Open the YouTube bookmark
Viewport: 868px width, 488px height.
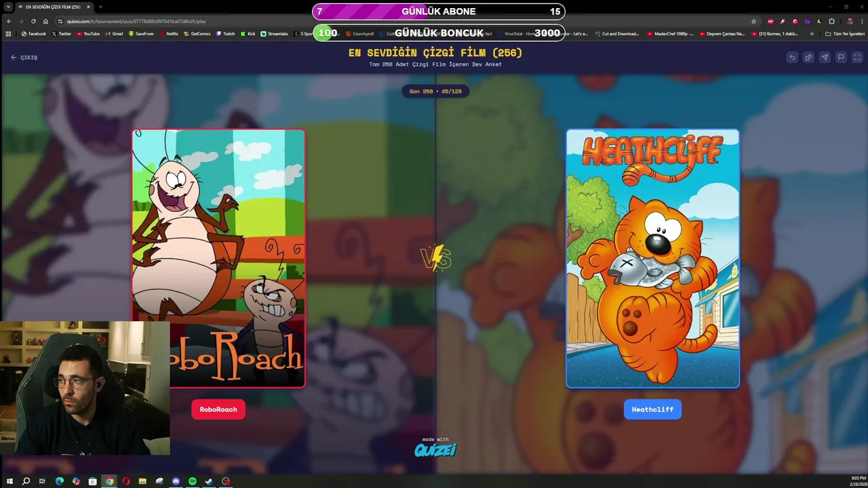tap(87, 33)
